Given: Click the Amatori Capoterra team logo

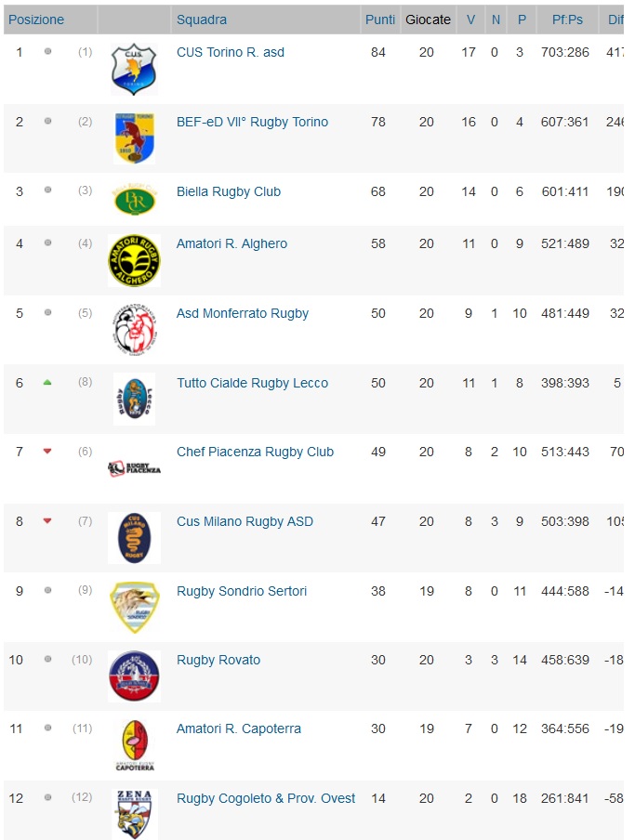Looking at the screenshot, I should pyautogui.click(x=134, y=745).
